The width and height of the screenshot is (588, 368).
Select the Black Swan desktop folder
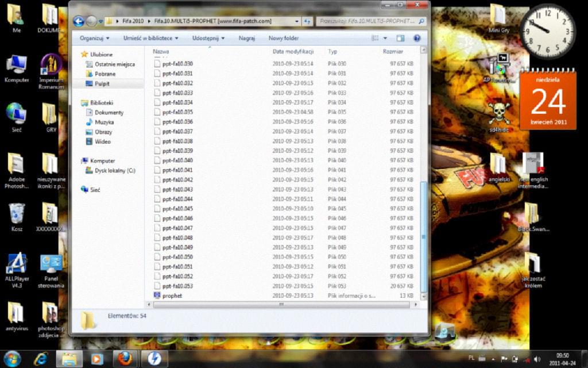pos(533,217)
